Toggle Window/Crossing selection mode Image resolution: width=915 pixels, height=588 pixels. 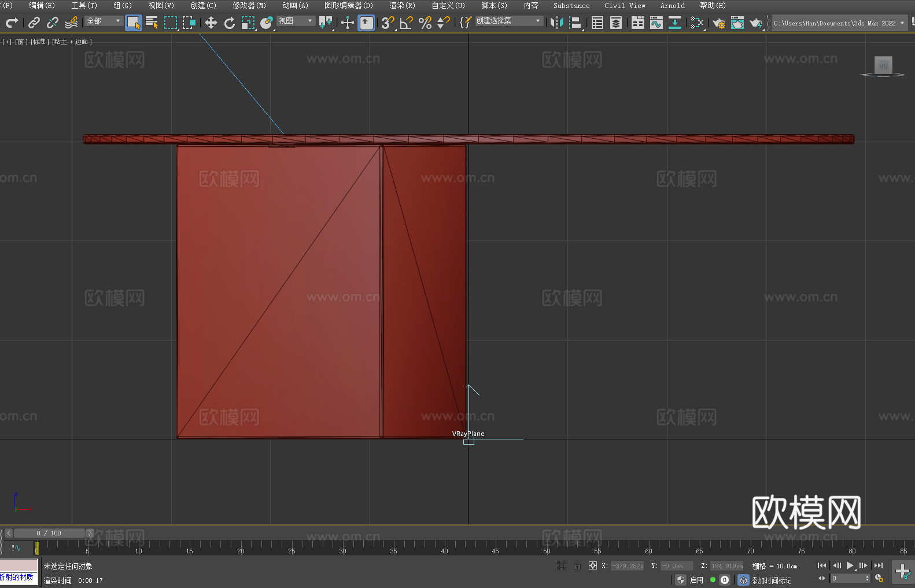189,23
